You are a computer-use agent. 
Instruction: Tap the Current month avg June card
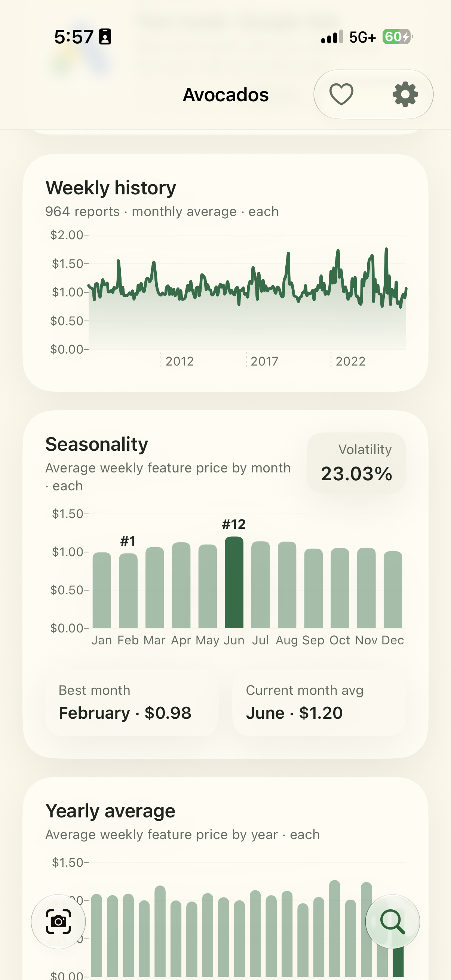319,702
